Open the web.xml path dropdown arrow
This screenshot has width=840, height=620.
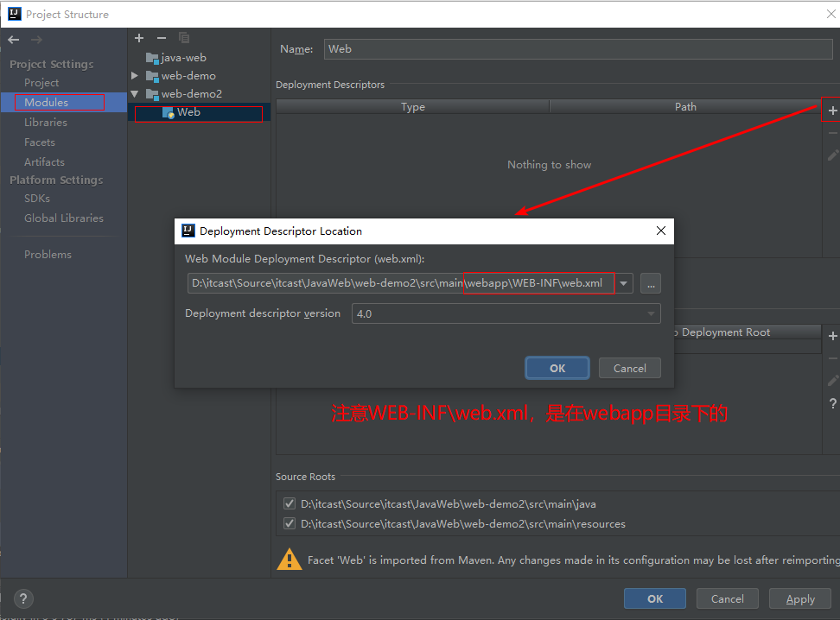(624, 283)
